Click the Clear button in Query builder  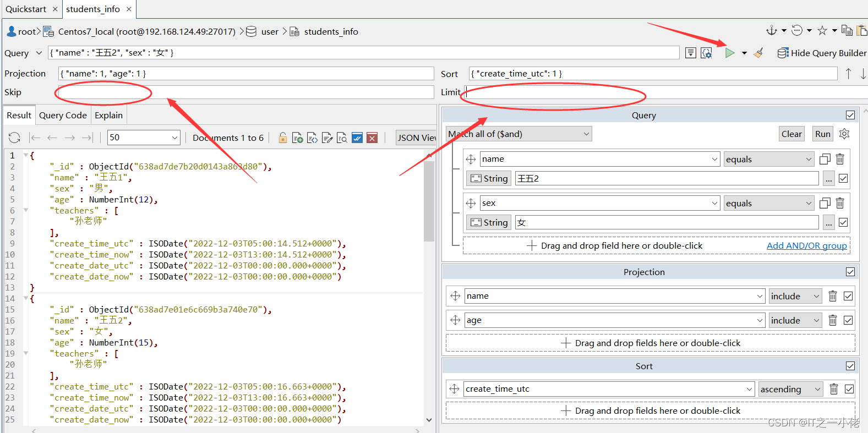[x=791, y=134]
